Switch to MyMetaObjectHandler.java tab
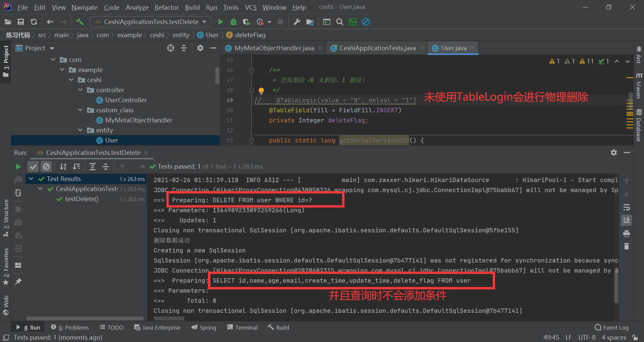Image resolution: width=644 pixels, height=342 pixels. (274, 48)
